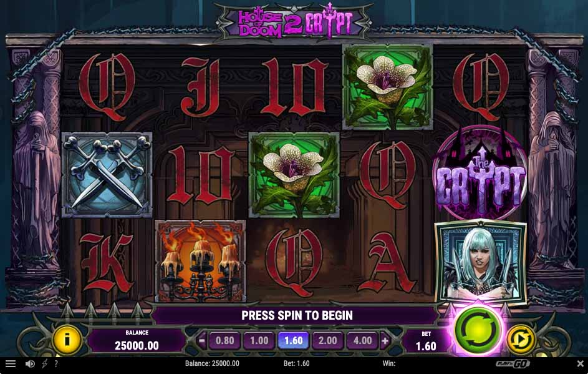Image resolution: width=588 pixels, height=374 pixels.
Task: Select the 1.60 bet amount
Action: 293,340
